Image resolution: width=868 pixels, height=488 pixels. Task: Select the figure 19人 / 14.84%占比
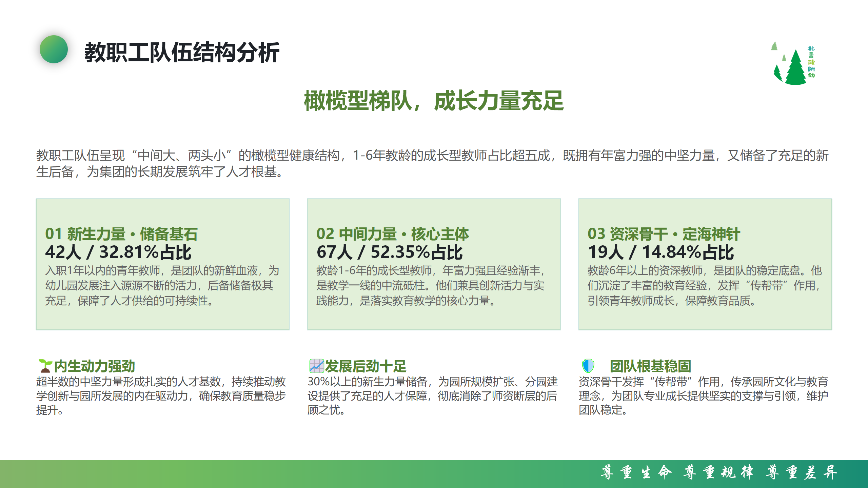pos(661,252)
